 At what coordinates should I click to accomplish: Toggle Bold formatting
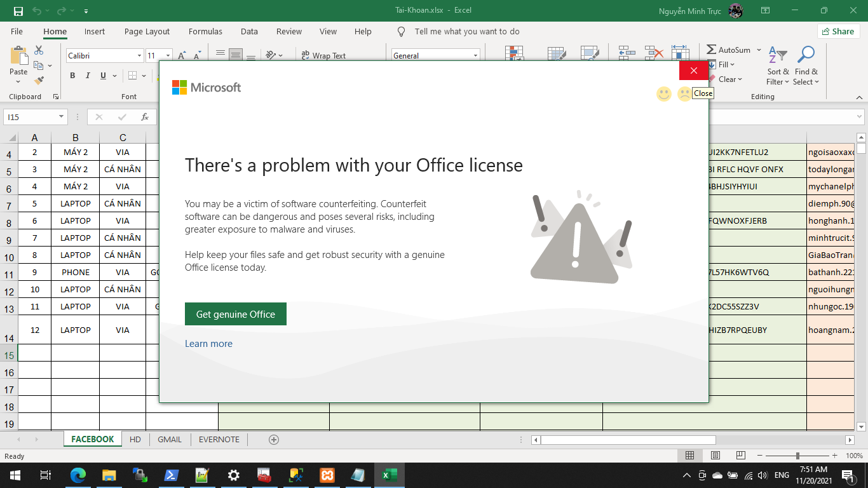point(72,76)
